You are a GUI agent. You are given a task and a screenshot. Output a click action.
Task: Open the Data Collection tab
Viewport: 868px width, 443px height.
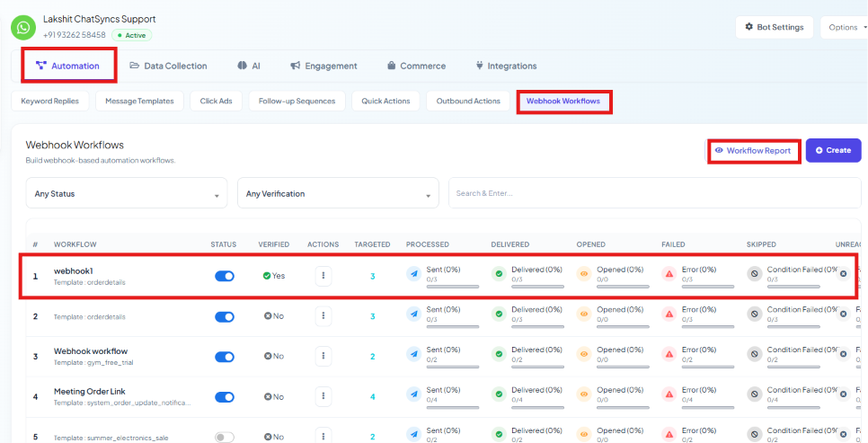pos(168,66)
